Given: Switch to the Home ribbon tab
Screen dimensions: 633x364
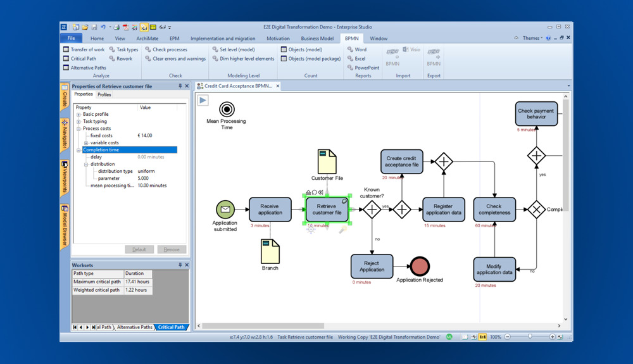Looking at the screenshot, I should coord(97,39).
